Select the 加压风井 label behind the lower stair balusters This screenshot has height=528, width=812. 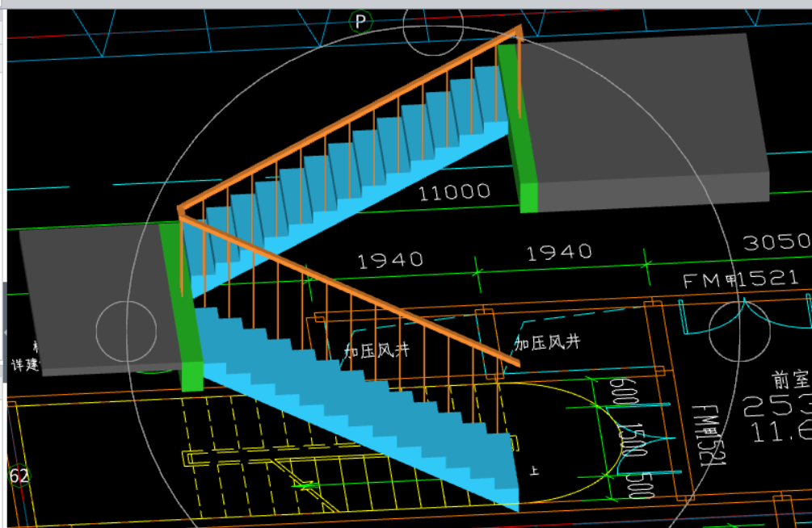(377, 350)
